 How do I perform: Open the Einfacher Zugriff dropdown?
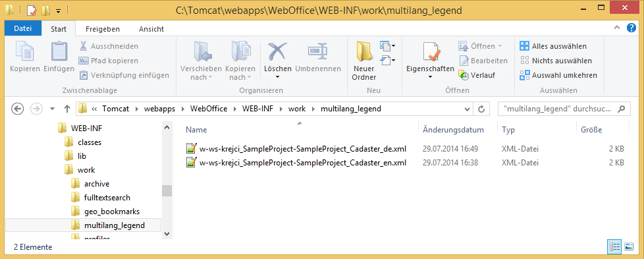[x=388, y=61]
